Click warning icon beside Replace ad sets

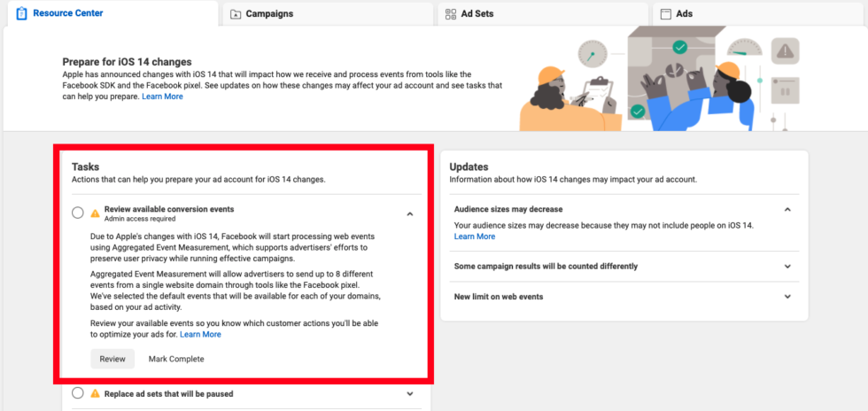tap(96, 393)
